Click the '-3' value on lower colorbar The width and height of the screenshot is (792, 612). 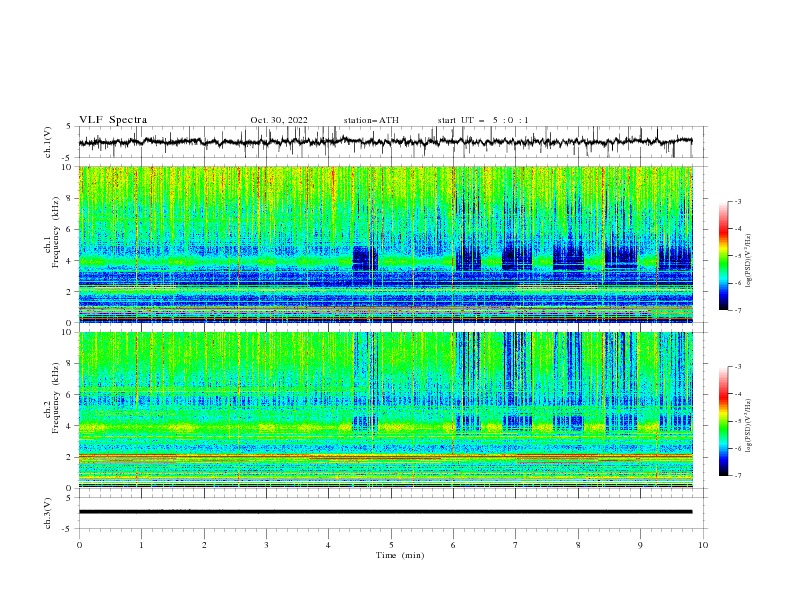[738, 367]
